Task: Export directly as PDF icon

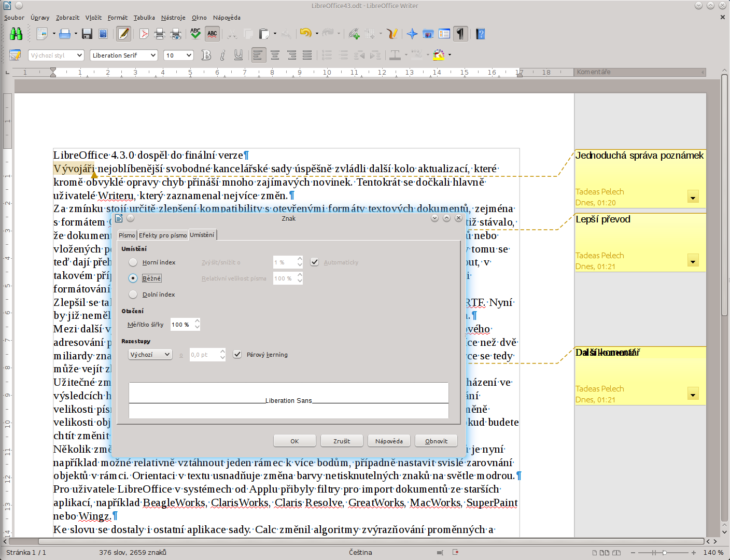Action: [144, 34]
